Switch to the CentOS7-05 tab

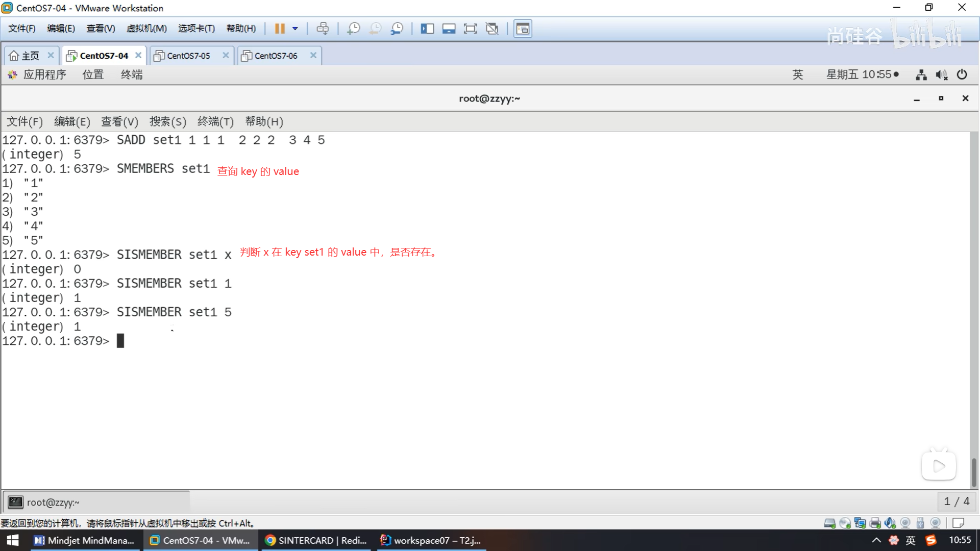188,56
